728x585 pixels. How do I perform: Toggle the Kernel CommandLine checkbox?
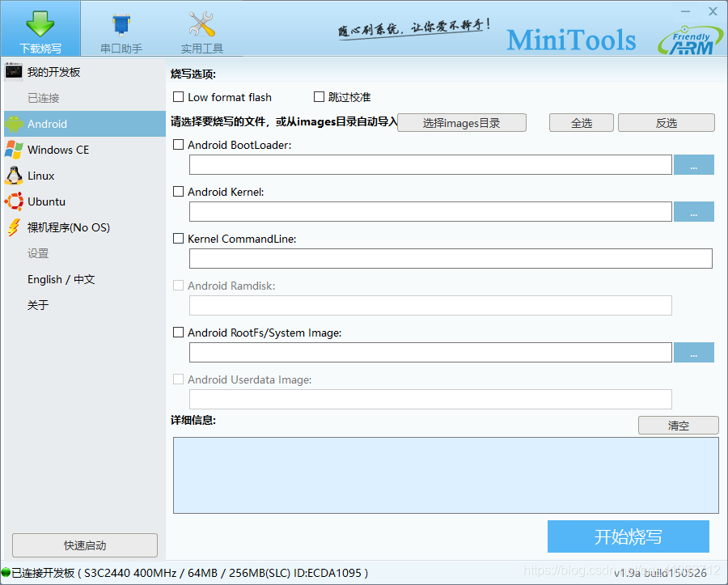click(178, 238)
